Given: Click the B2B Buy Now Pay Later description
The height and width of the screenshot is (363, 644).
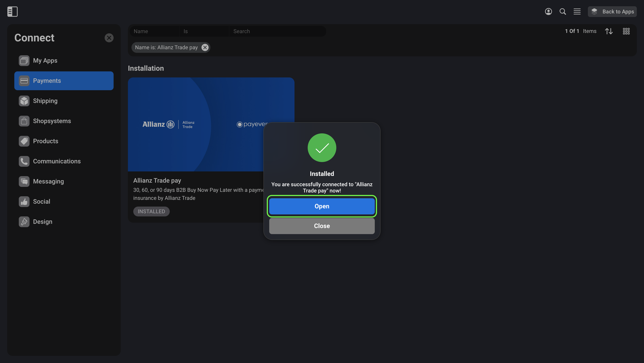Looking at the screenshot, I should click(198, 194).
